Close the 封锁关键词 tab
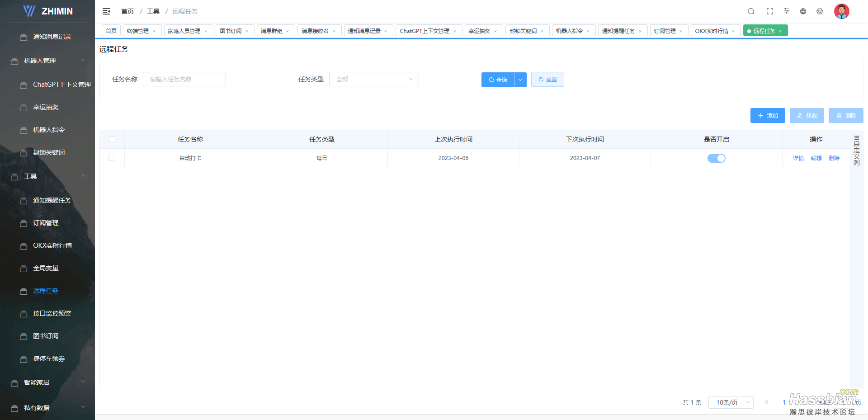The width and height of the screenshot is (868, 420). tap(542, 31)
